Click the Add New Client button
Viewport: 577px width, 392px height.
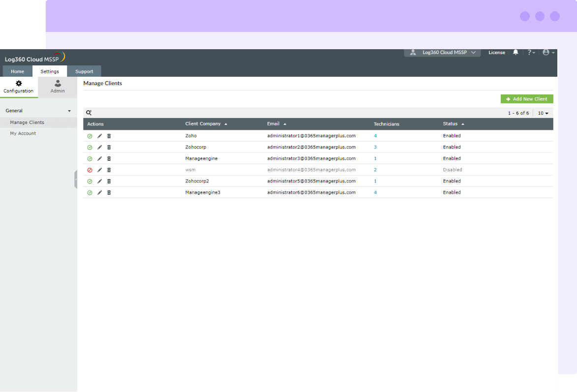(x=526, y=99)
